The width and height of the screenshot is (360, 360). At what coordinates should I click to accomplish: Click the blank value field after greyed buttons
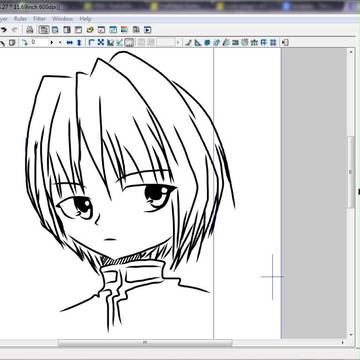(x=166, y=43)
